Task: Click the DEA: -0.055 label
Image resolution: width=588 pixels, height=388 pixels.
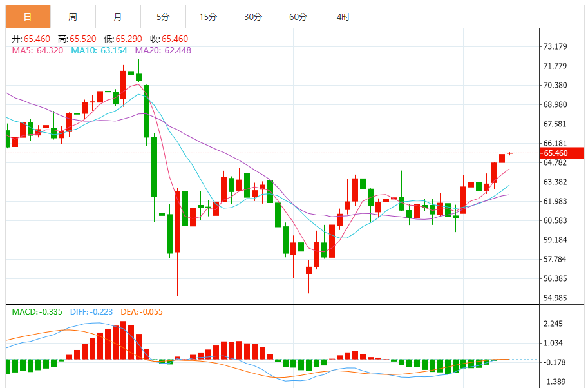Action: pos(142,312)
